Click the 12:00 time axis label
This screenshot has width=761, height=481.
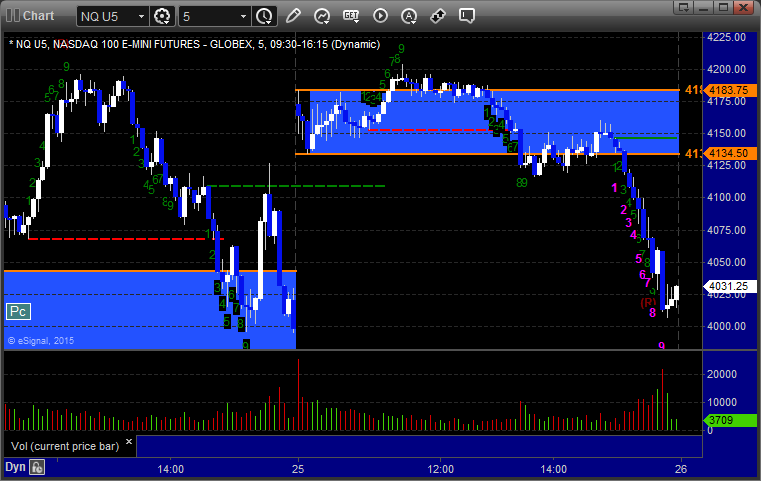pyautogui.click(x=441, y=469)
